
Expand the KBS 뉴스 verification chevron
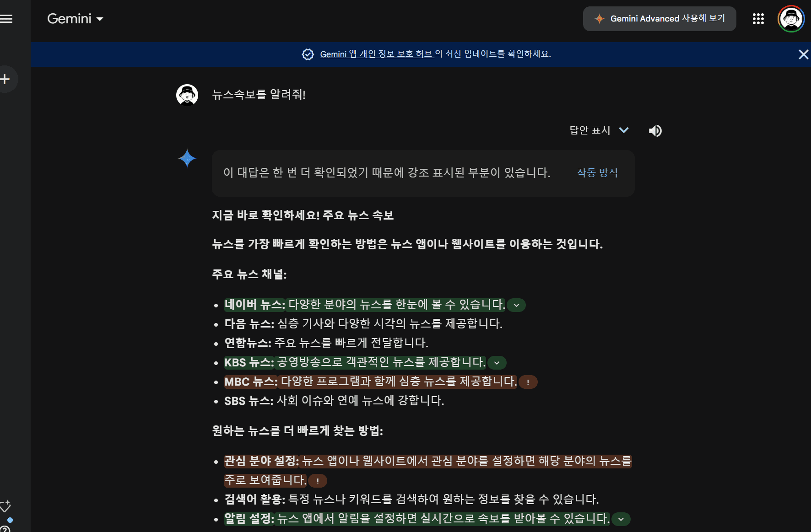(497, 363)
